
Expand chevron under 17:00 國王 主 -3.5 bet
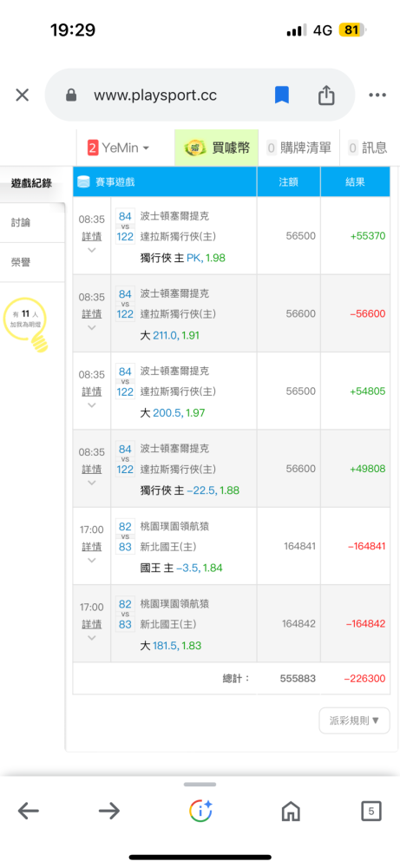coord(92,560)
